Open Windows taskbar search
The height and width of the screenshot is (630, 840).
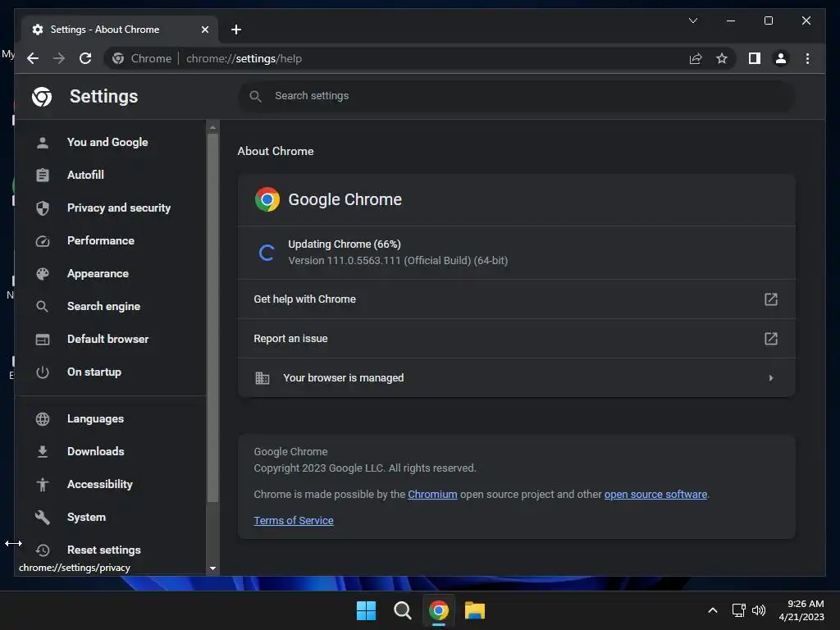point(402,610)
